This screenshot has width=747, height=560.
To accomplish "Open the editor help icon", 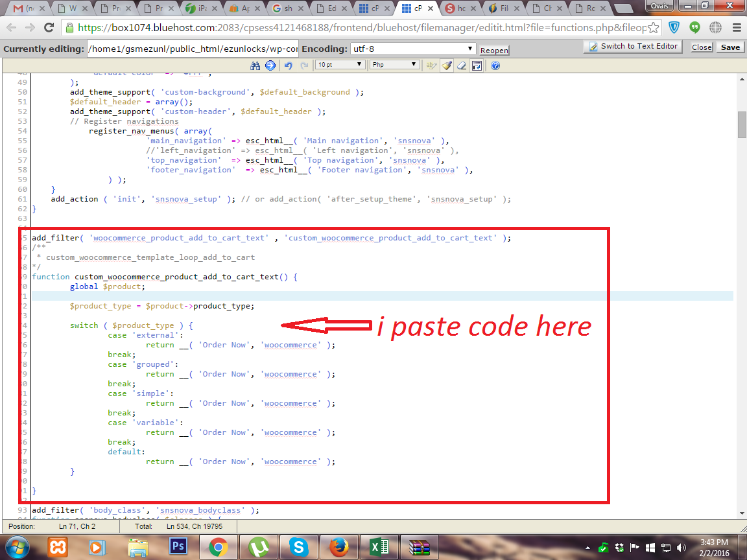I will (495, 65).
